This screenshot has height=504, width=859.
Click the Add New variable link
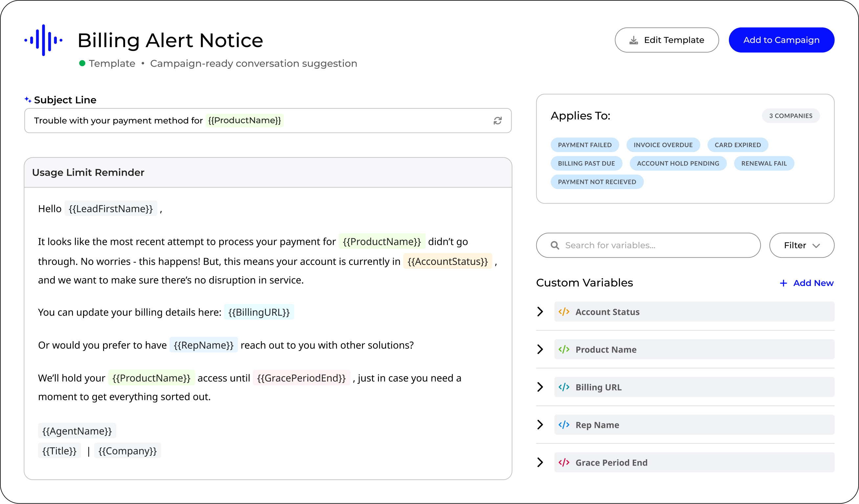tap(806, 283)
